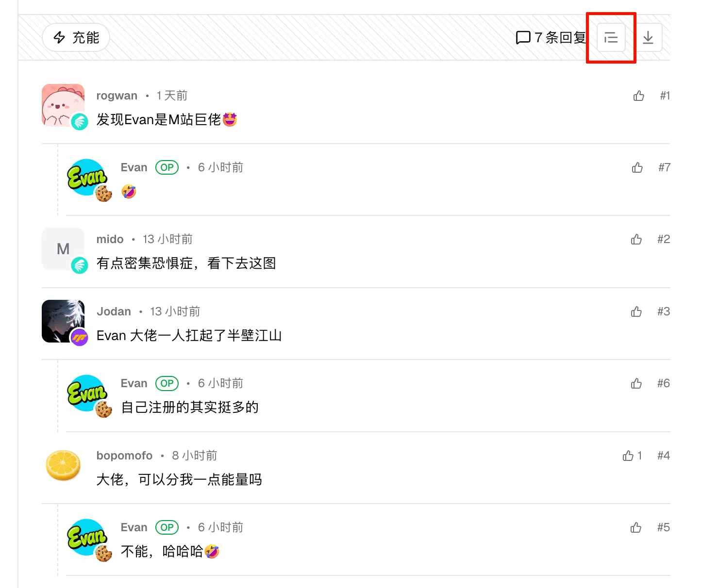Viewport: 701px width, 588px height.
Task: Click the 充能 lightning button
Action: pyautogui.click(x=76, y=37)
